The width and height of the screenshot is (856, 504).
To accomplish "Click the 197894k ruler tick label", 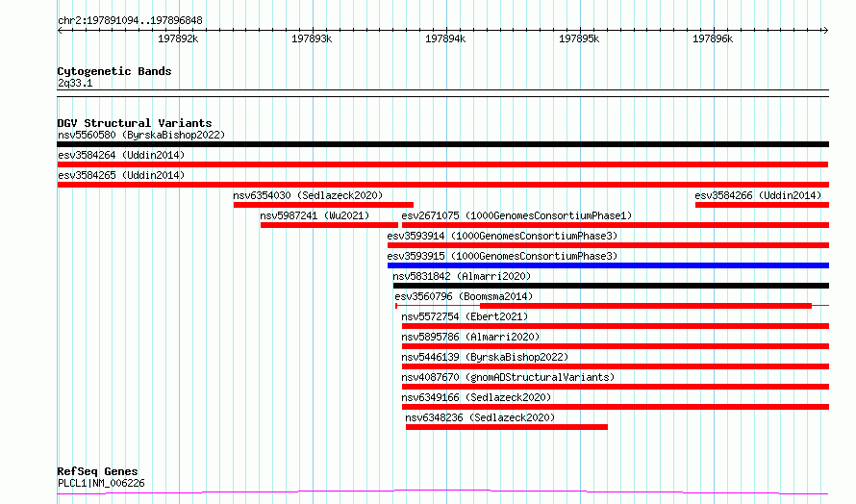I will [445, 38].
